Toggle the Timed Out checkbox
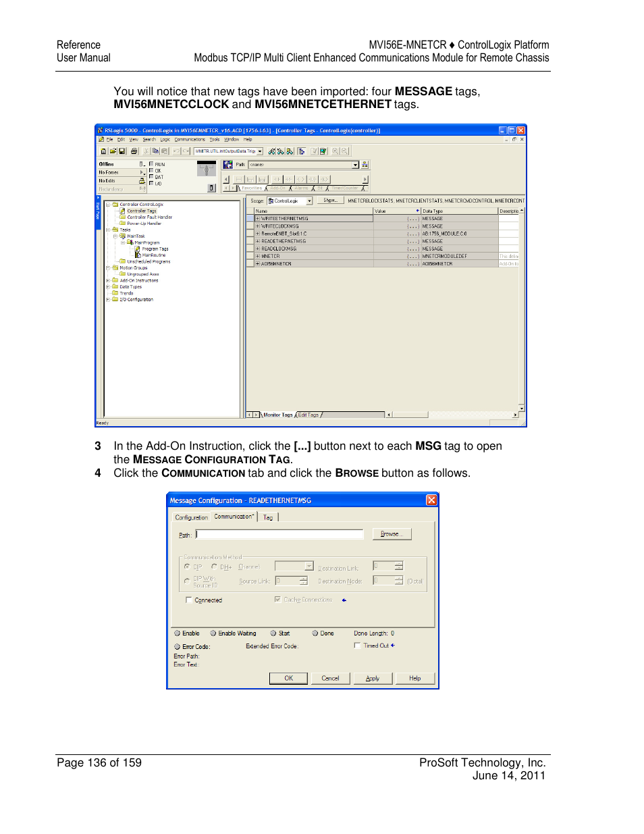The image size is (644, 834). tap(357, 646)
